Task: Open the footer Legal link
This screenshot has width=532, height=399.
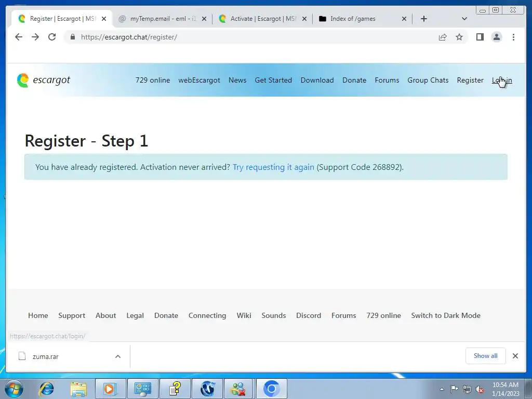Action: click(135, 315)
